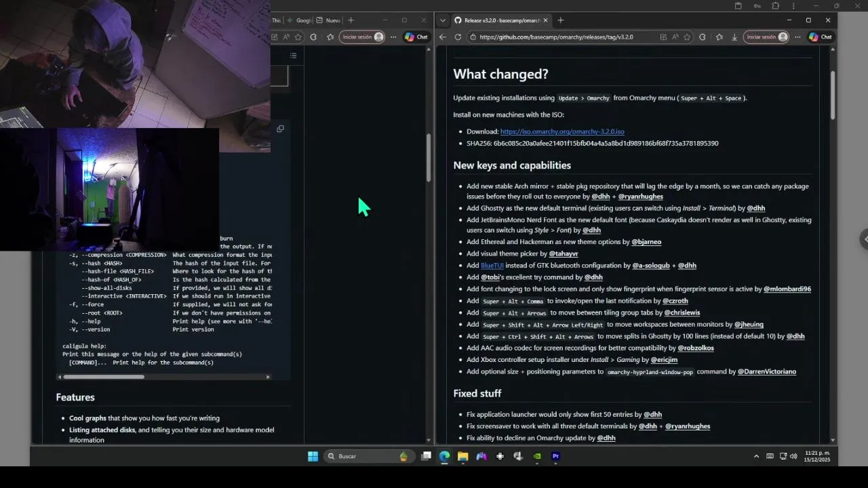This screenshot has height=488, width=868.
Task: Open the network icon in system tray
Action: tap(783, 456)
